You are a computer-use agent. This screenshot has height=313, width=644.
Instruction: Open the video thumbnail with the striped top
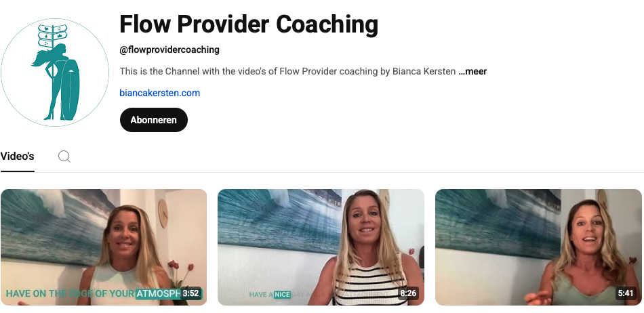(321, 247)
